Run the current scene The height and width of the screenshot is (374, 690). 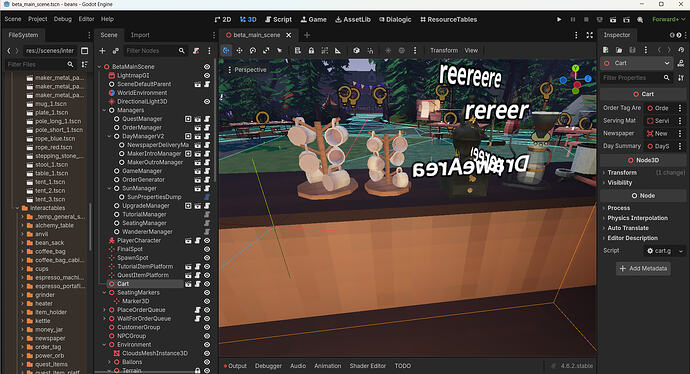click(613, 19)
